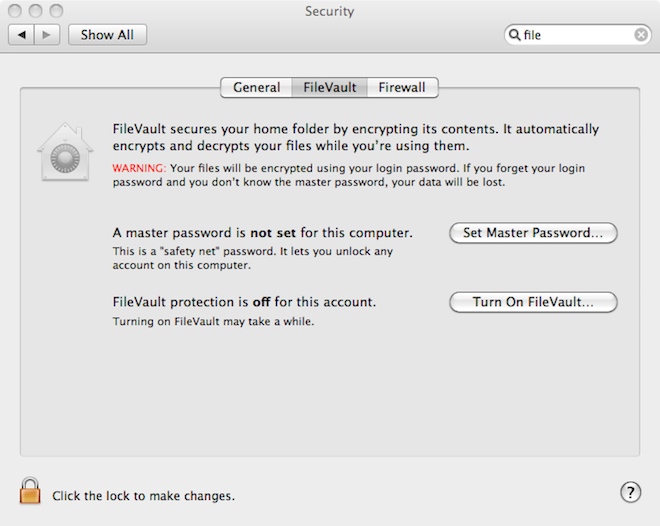Click the magnifying glass search icon
This screenshot has width=660, height=526.
pos(517,35)
